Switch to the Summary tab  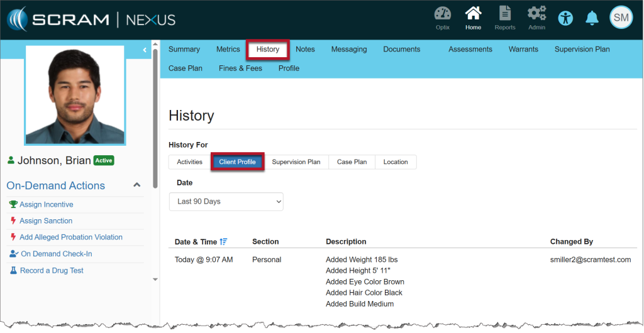pyautogui.click(x=184, y=49)
